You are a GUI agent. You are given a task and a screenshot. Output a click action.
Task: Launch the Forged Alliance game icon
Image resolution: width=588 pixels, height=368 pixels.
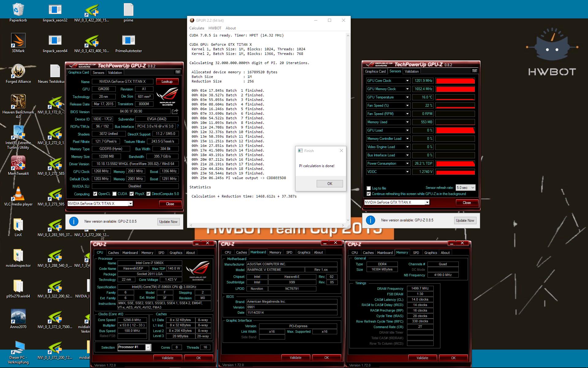pyautogui.click(x=18, y=74)
